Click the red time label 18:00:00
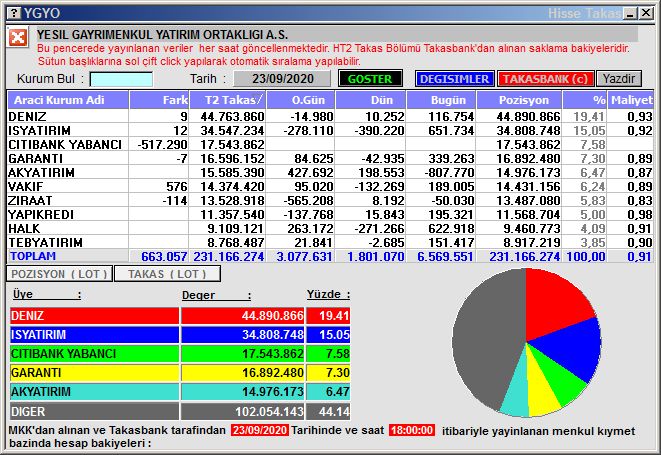Image resolution: width=661 pixels, height=455 pixels. coord(412,430)
